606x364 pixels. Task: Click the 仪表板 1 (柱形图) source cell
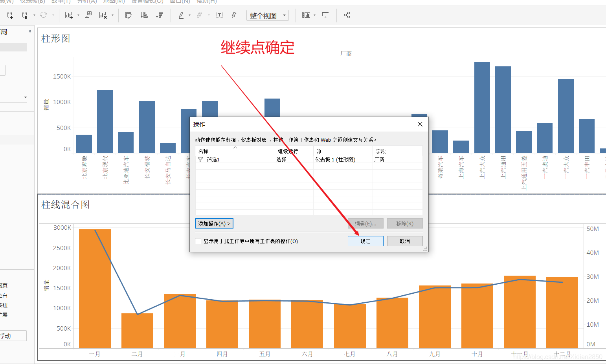335,159
